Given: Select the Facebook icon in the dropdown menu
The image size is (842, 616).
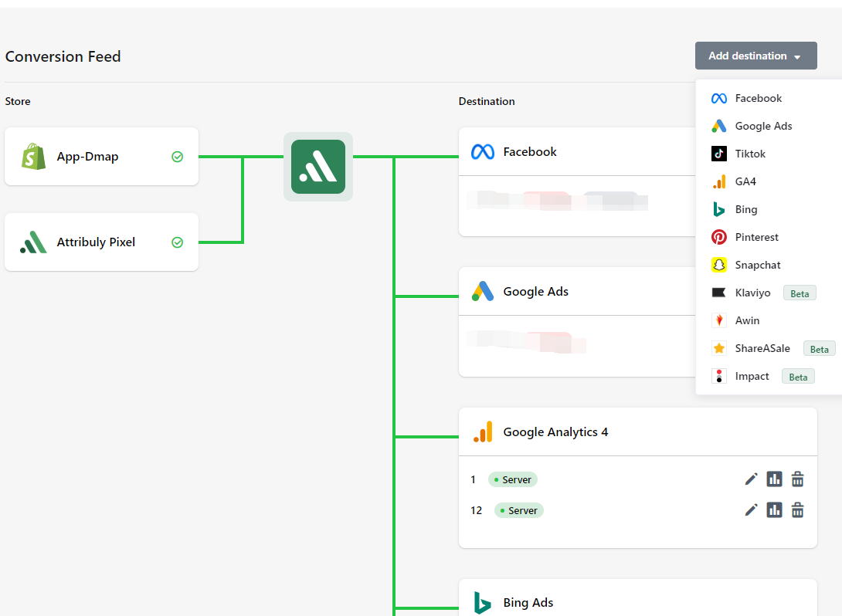Looking at the screenshot, I should point(719,98).
